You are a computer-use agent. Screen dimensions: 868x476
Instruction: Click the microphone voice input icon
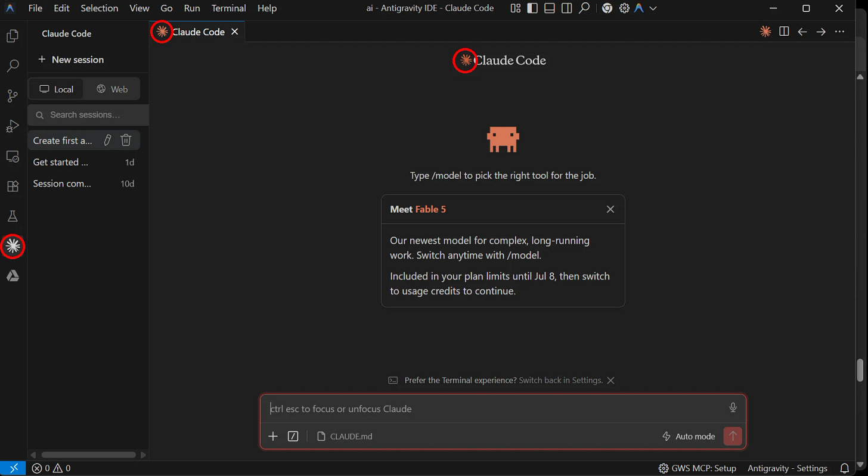coord(733,407)
